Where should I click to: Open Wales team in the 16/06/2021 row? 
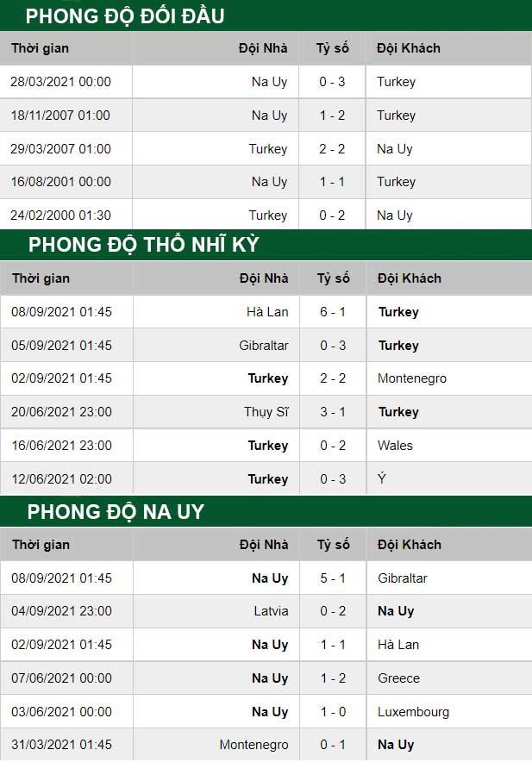[x=395, y=445]
